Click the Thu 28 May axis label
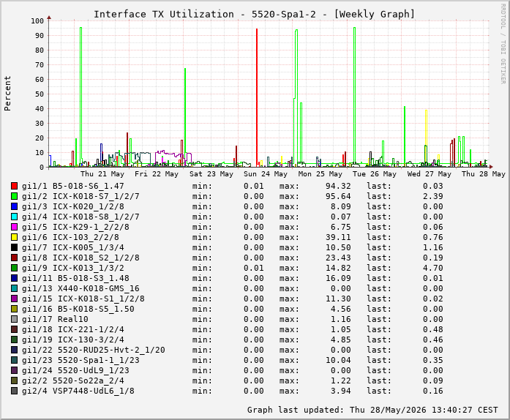The width and height of the screenshot is (510, 420). (484, 173)
